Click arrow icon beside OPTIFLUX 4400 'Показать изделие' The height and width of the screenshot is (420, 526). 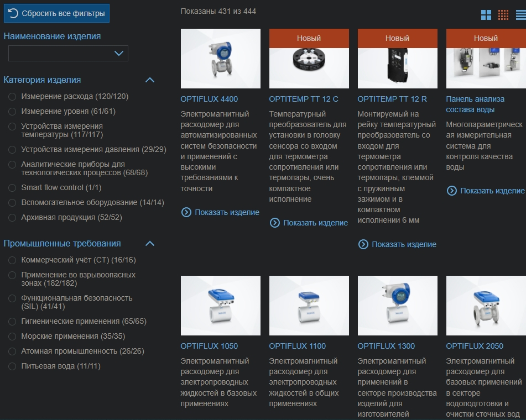coord(186,212)
